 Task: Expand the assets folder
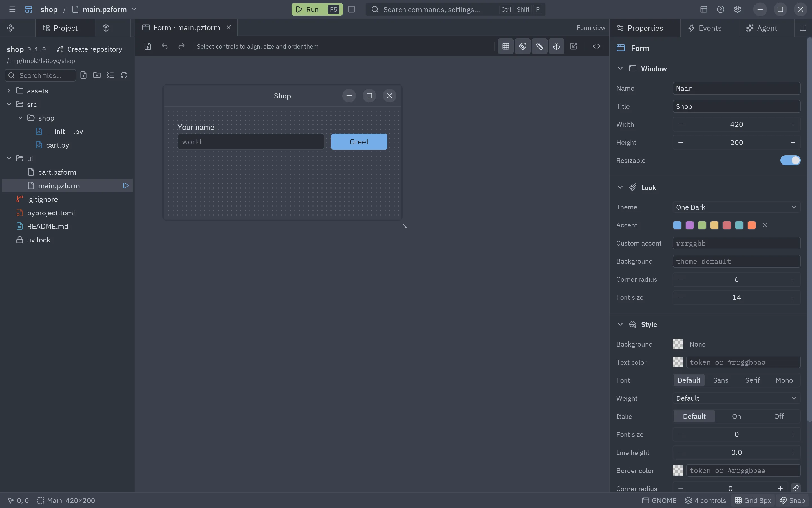[x=9, y=91]
